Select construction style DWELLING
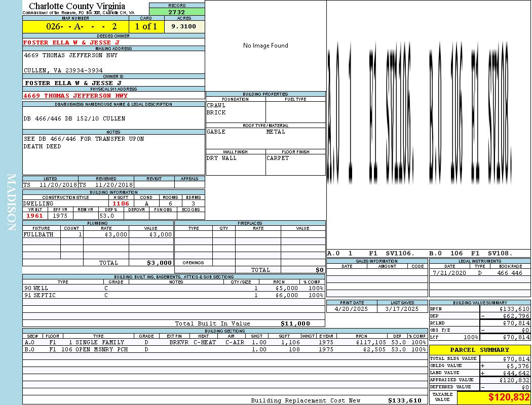The height and width of the screenshot is (405, 532). 38,204
